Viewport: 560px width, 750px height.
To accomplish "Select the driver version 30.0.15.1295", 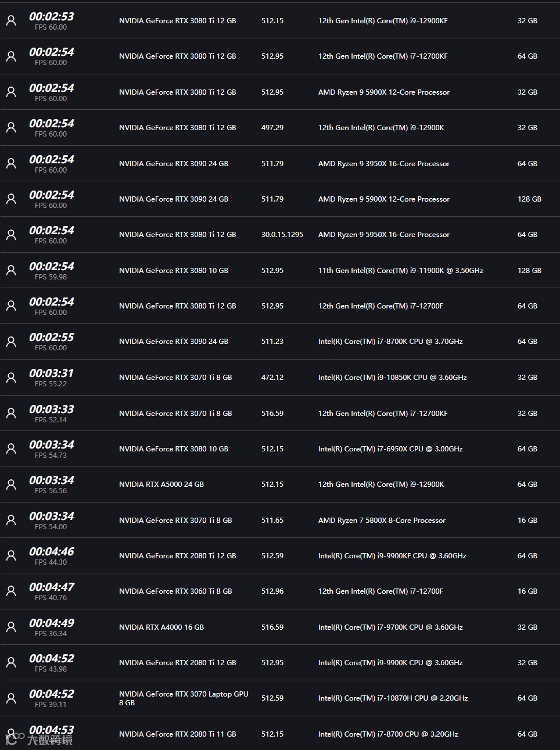I will point(282,235).
